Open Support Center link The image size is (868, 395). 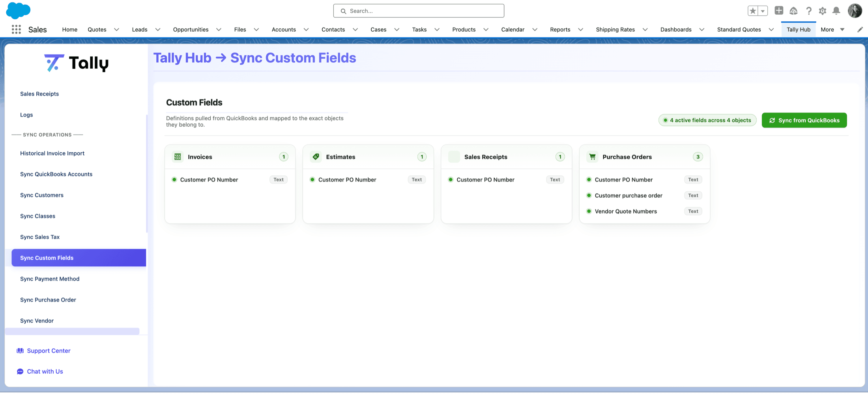tap(49, 350)
